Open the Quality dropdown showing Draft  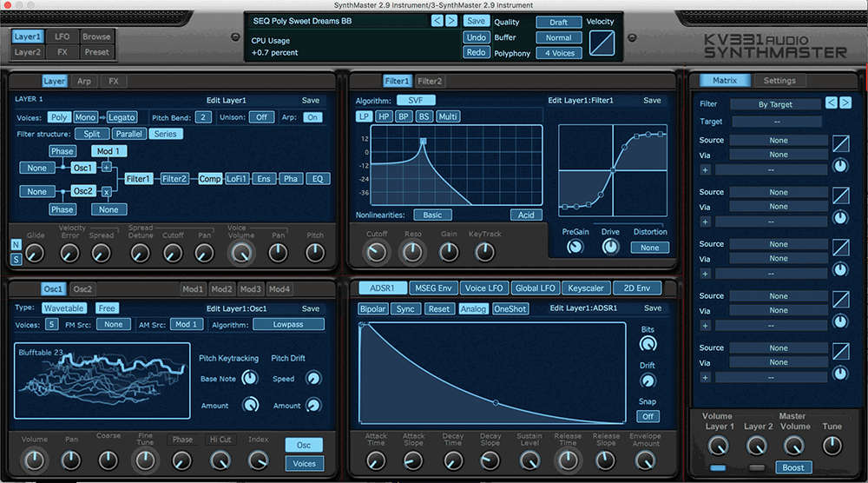click(558, 23)
